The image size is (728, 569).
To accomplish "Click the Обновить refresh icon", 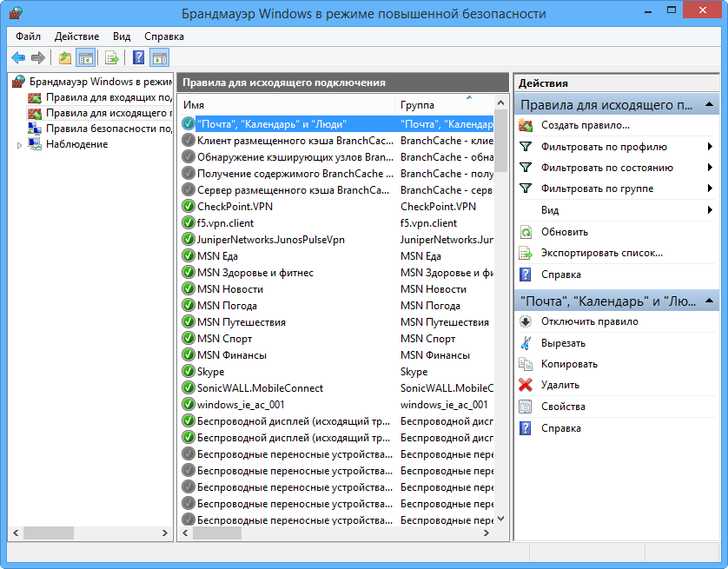I will pyautogui.click(x=525, y=233).
